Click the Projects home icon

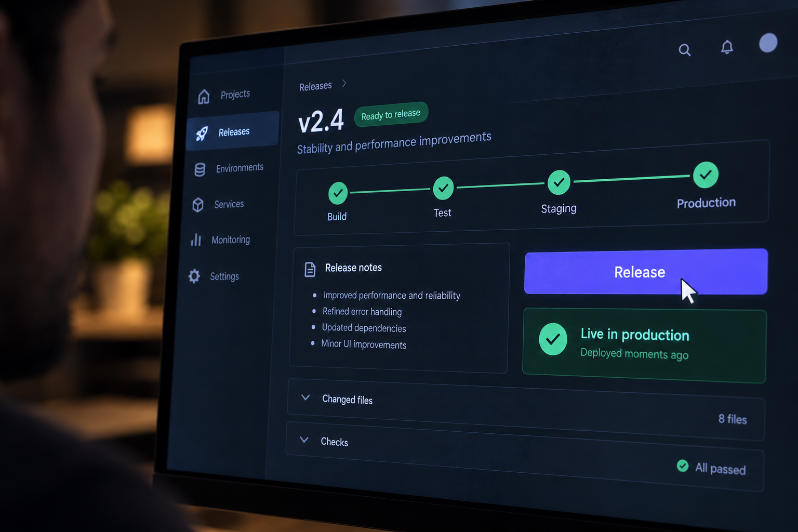pyautogui.click(x=204, y=97)
